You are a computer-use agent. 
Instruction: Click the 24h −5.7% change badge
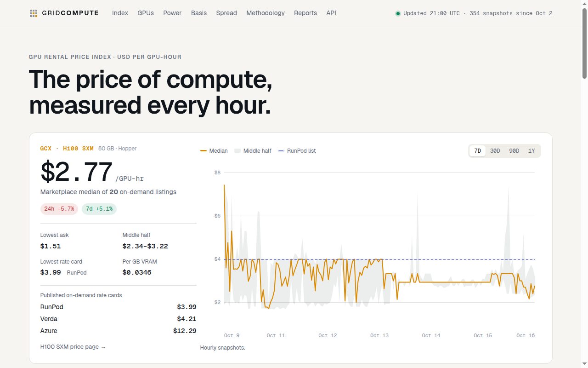(x=59, y=209)
